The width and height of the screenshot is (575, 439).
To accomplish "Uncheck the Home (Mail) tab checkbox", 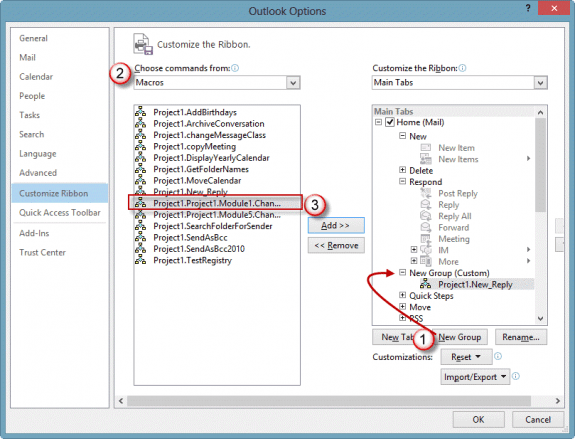I will tap(390, 122).
